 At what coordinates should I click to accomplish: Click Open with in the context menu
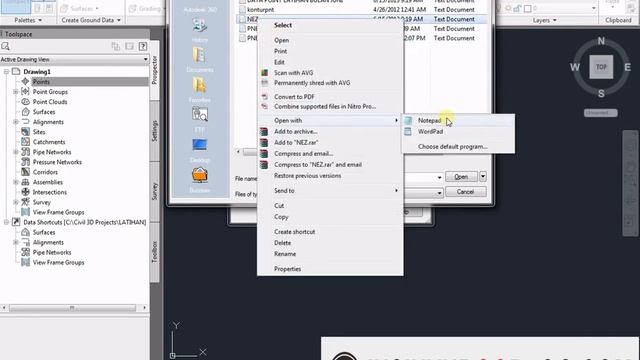[330, 120]
